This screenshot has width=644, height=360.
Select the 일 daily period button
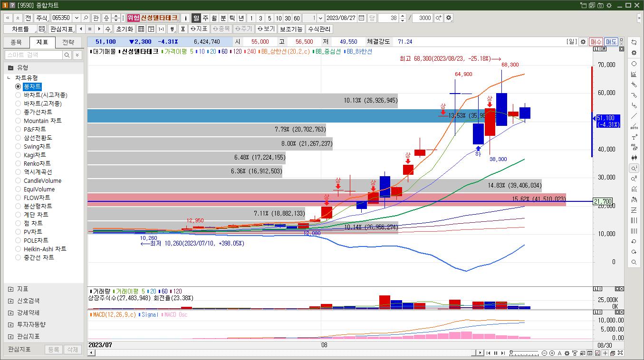(x=196, y=18)
